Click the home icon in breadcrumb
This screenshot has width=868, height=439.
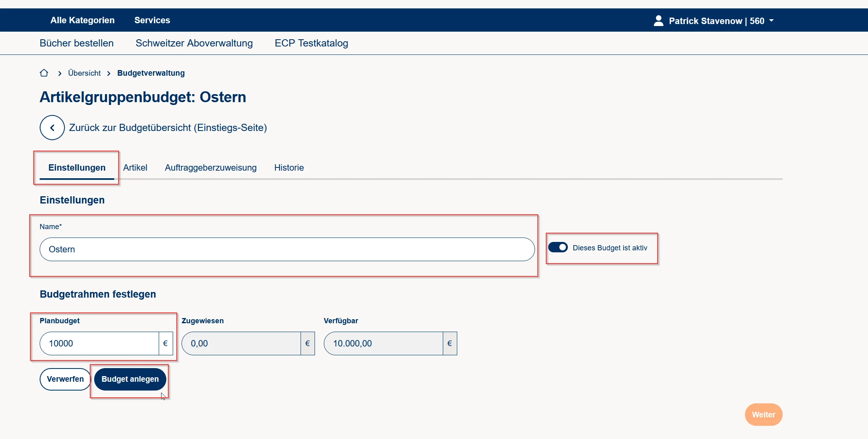tap(44, 73)
